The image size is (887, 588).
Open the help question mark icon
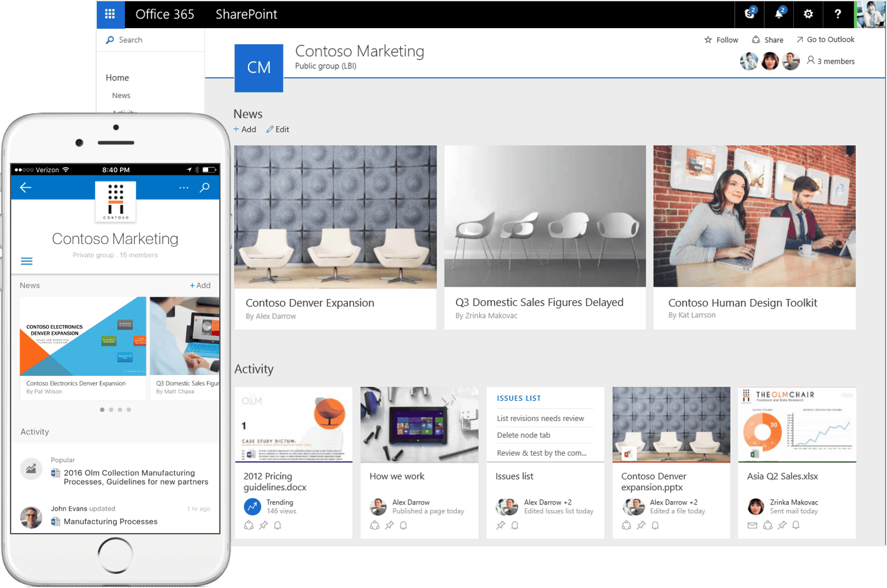(838, 14)
